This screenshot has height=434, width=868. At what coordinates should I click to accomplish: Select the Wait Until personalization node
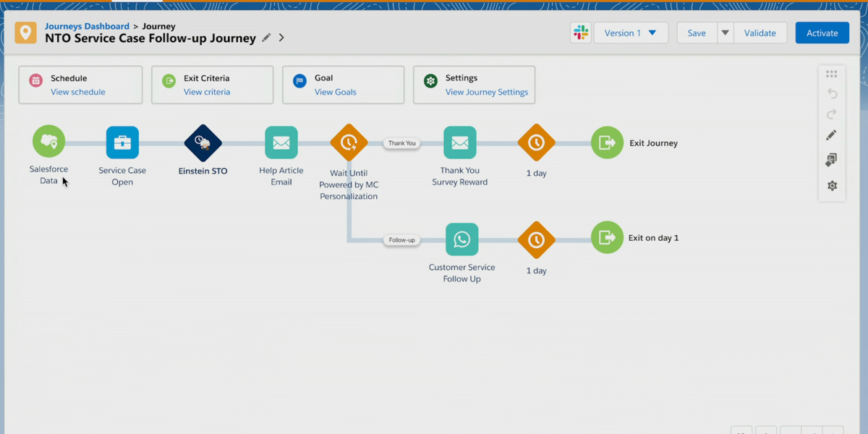pyautogui.click(x=349, y=142)
